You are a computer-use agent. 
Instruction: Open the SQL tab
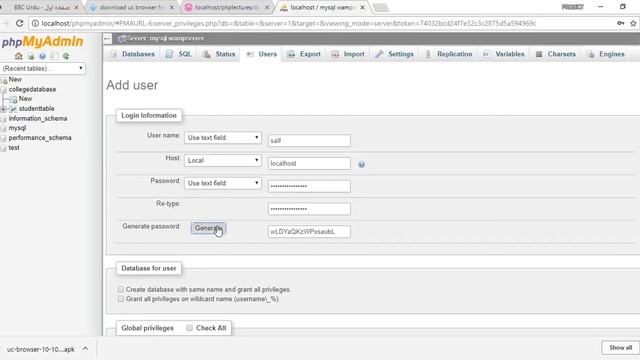click(x=179, y=54)
